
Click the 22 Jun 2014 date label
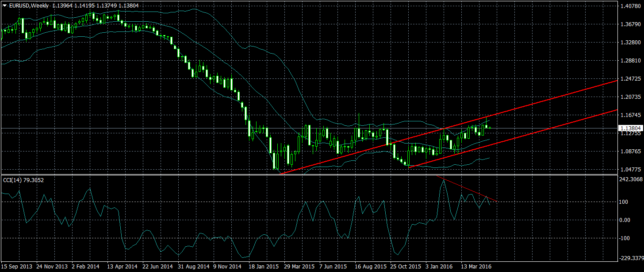pos(157,267)
